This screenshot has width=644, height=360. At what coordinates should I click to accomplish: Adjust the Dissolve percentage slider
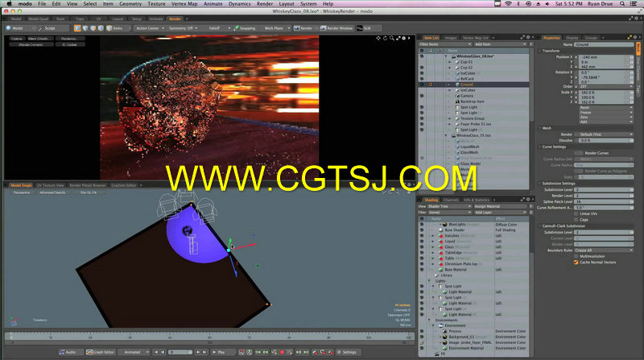click(x=605, y=141)
